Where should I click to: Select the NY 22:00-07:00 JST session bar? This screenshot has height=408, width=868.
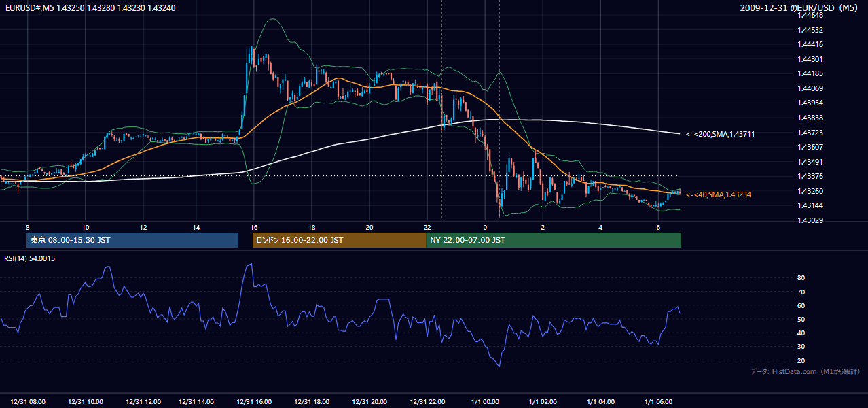point(554,240)
